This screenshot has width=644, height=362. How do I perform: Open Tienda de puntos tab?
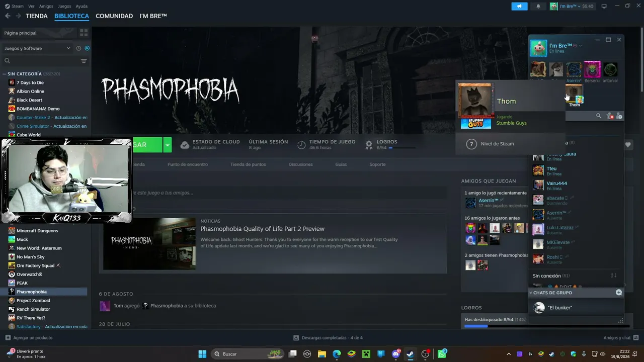(248, 164)
